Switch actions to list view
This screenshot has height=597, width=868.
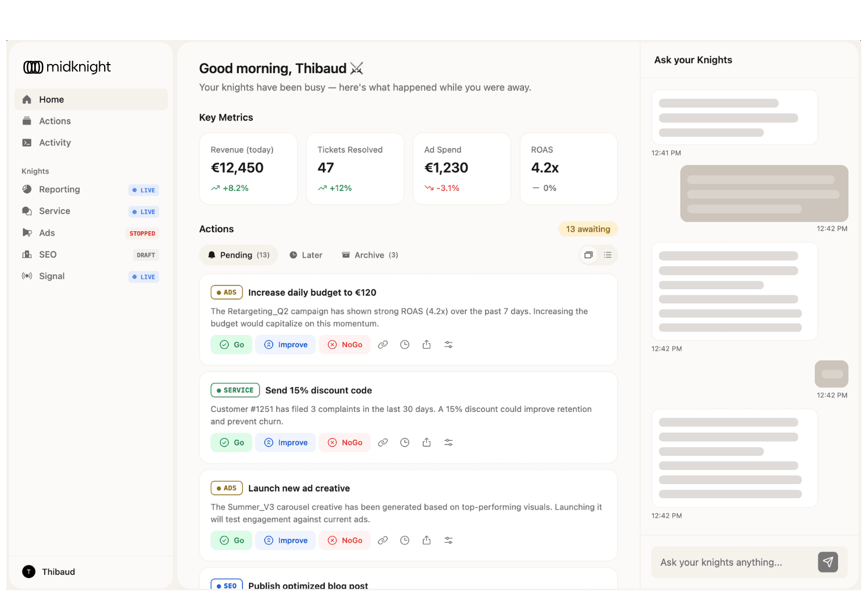607,255
